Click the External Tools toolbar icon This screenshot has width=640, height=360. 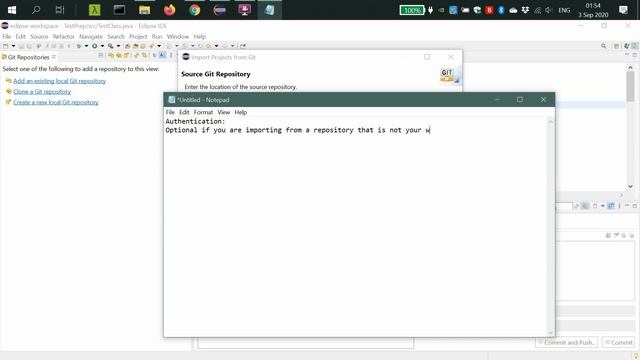tap(111, 46)
